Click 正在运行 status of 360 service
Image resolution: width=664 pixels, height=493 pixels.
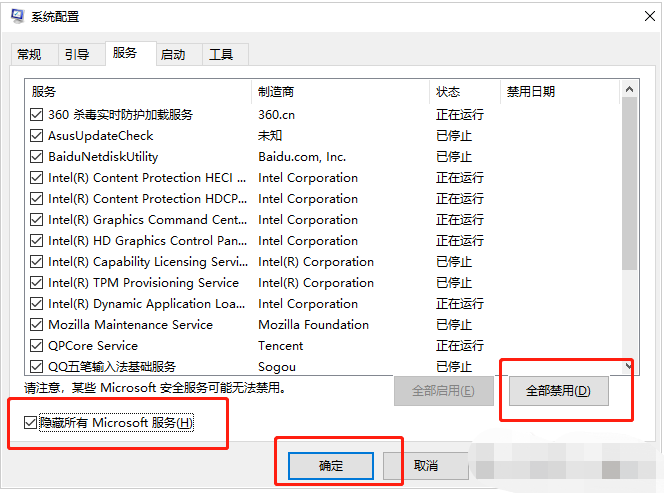[460, 115]
